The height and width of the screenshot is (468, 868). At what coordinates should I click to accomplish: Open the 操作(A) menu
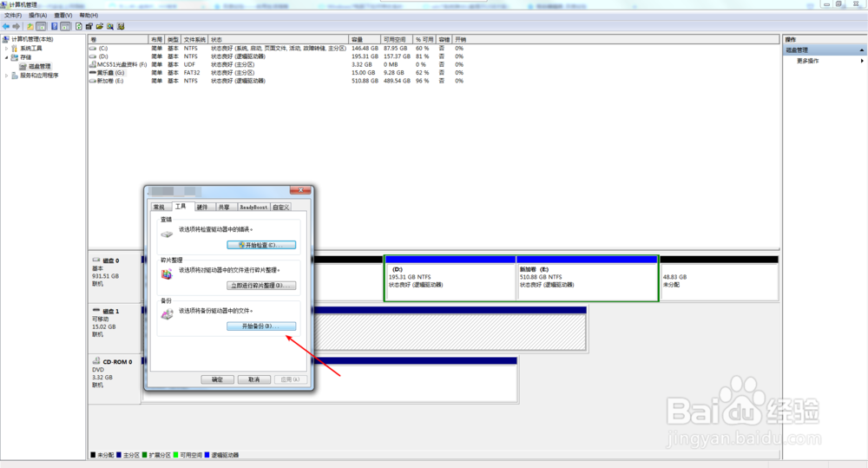(x=37, y=16)
